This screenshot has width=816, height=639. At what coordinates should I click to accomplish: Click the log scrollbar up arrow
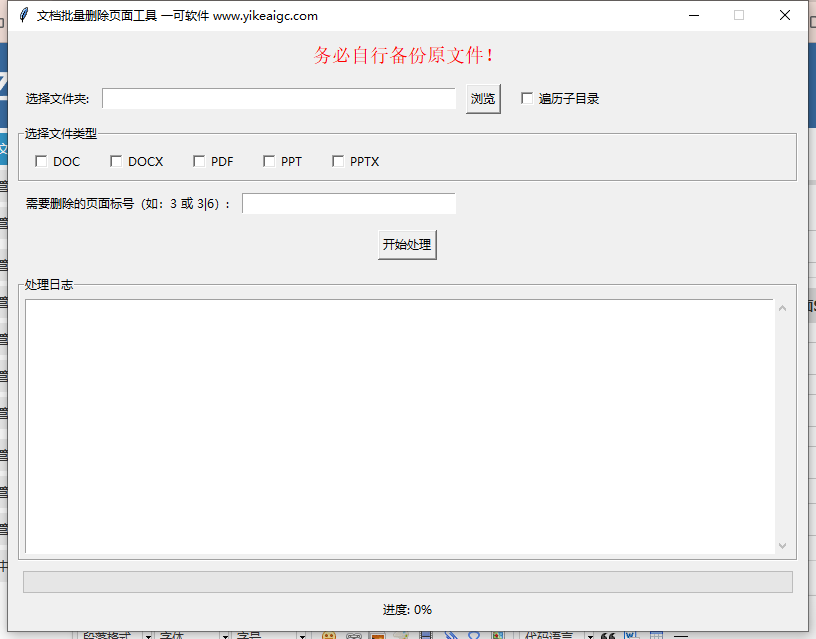(782, 308)
